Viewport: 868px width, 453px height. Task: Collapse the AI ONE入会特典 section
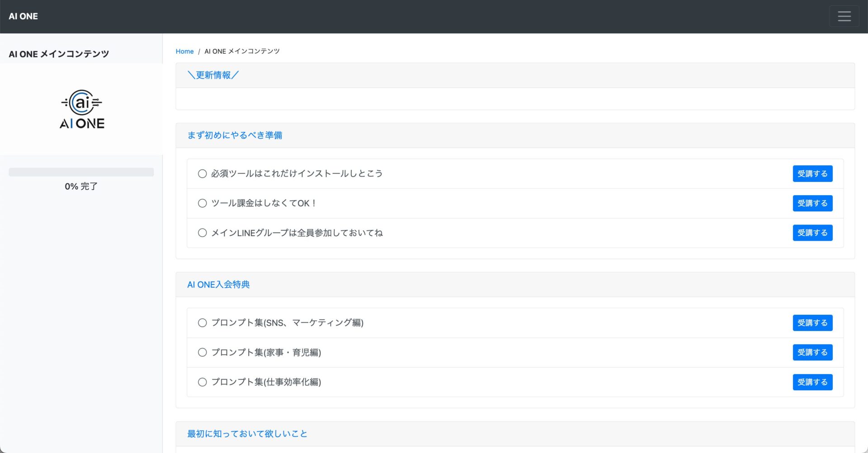click(x=218, y=285)
